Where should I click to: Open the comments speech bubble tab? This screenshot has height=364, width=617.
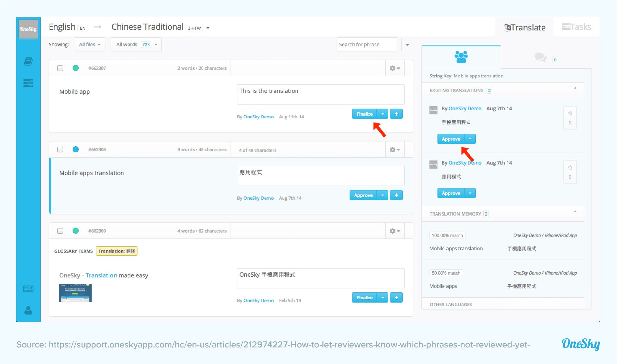(540, 57)
